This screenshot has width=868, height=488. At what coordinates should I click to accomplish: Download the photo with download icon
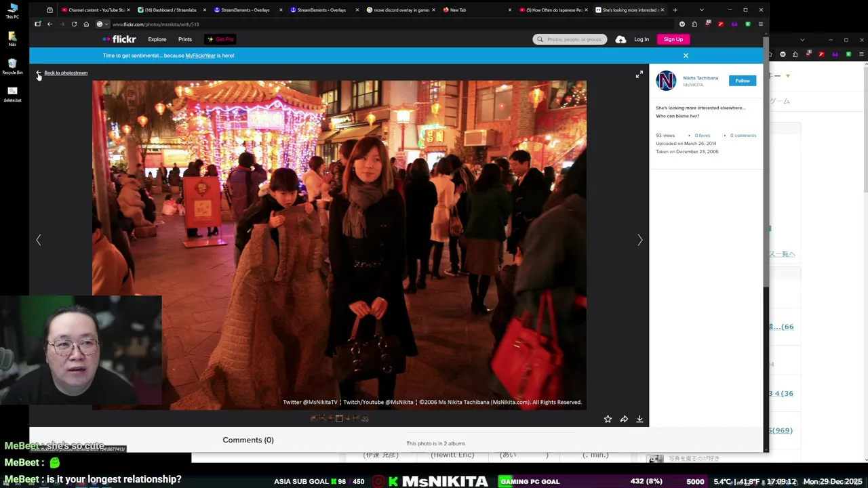point(639,419)
